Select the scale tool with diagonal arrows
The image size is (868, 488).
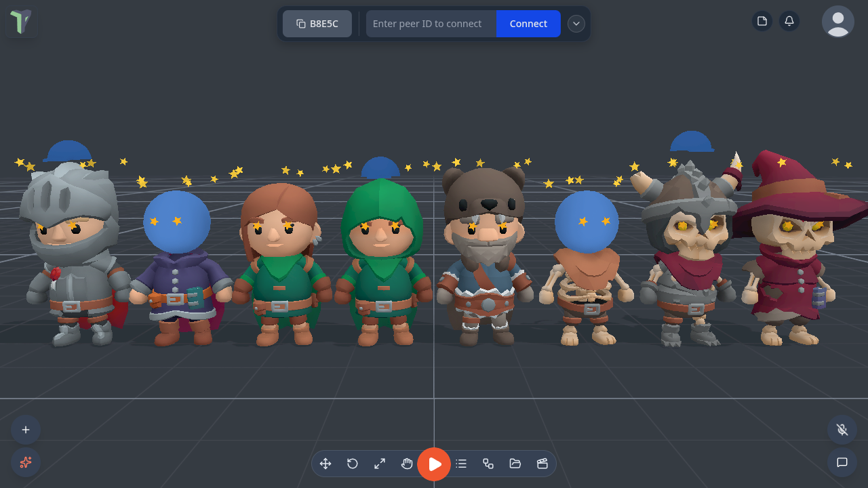380,464
